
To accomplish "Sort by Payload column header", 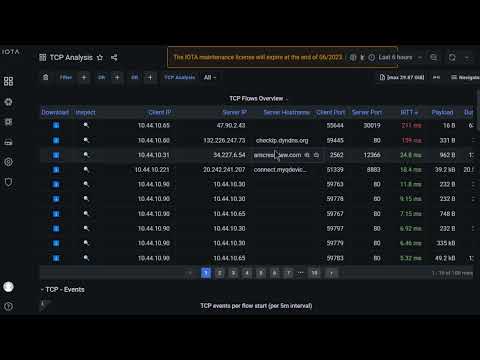I will 442,112.
